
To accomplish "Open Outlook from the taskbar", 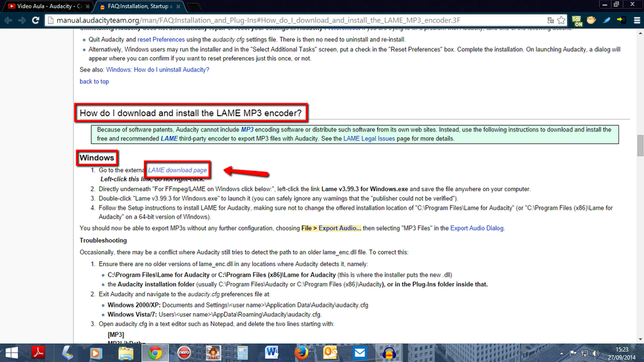I will [330, 353].
